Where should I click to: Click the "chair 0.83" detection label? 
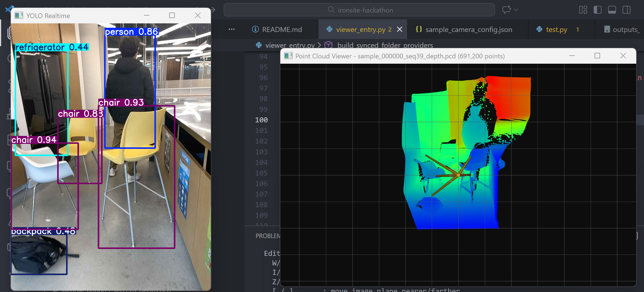[x=81, y=113]
